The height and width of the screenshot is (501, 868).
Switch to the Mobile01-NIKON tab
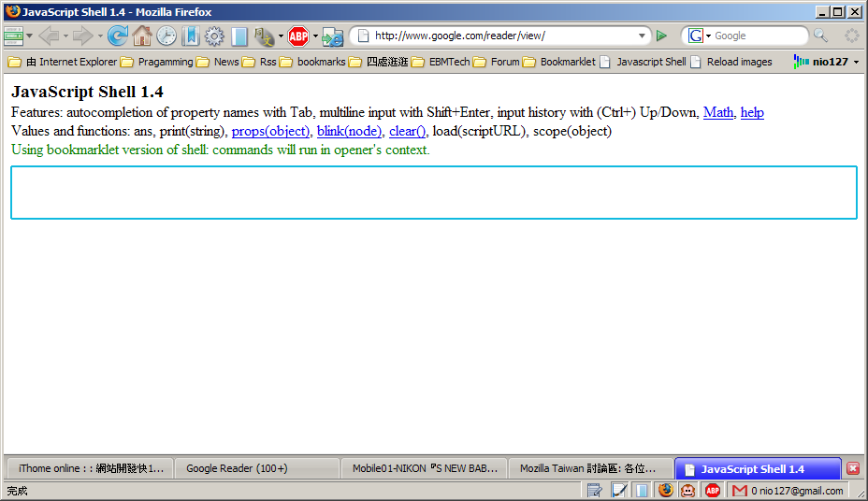pos(424,468)
